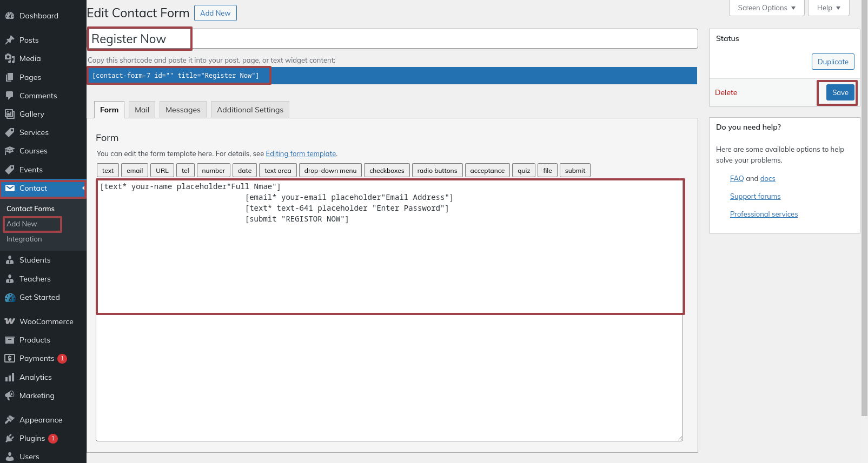Screen dimensions: 868x463
Task: Insert a file tag
Action: [x=548, y=170]
